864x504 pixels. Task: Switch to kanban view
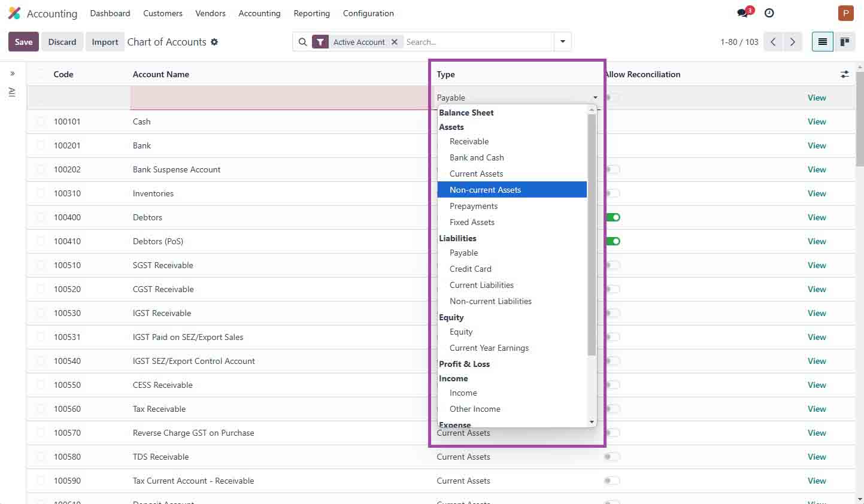845,41
